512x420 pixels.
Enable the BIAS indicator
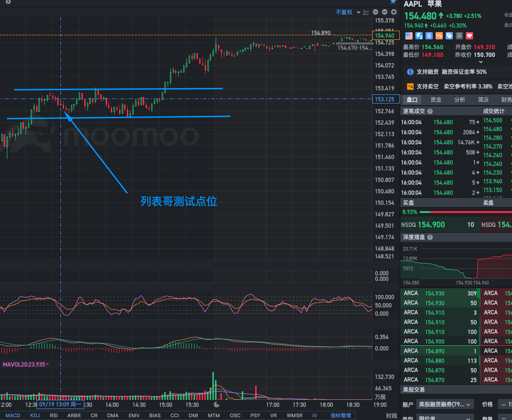[x=155, y=415]
